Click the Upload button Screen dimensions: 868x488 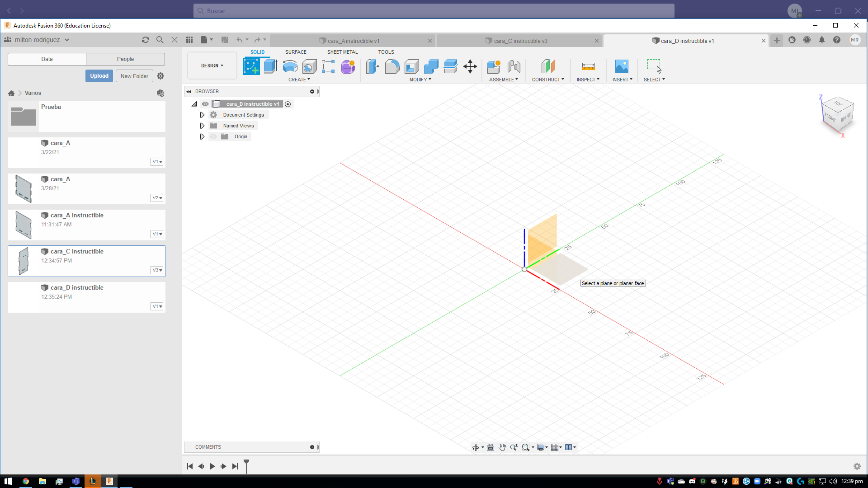99,76
